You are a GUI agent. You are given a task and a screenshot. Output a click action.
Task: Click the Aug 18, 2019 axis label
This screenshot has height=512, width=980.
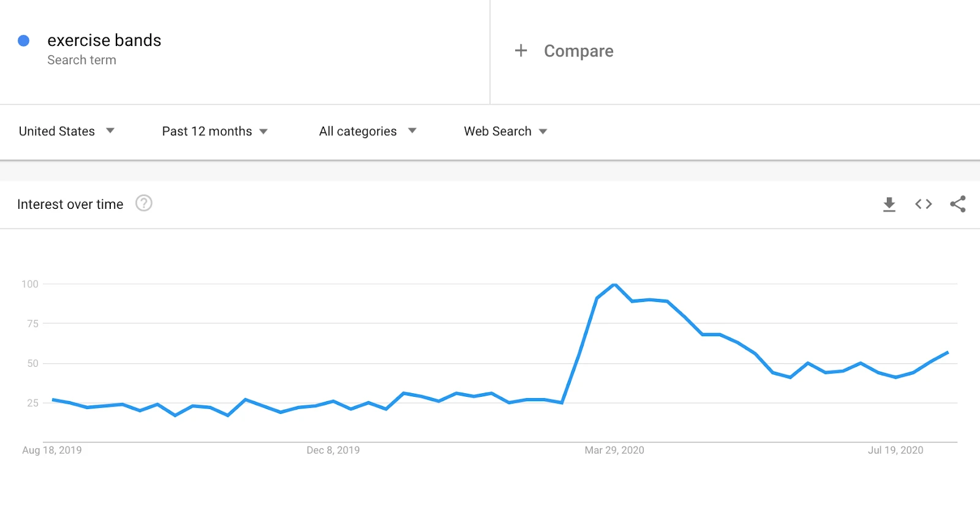click(52, 450)
